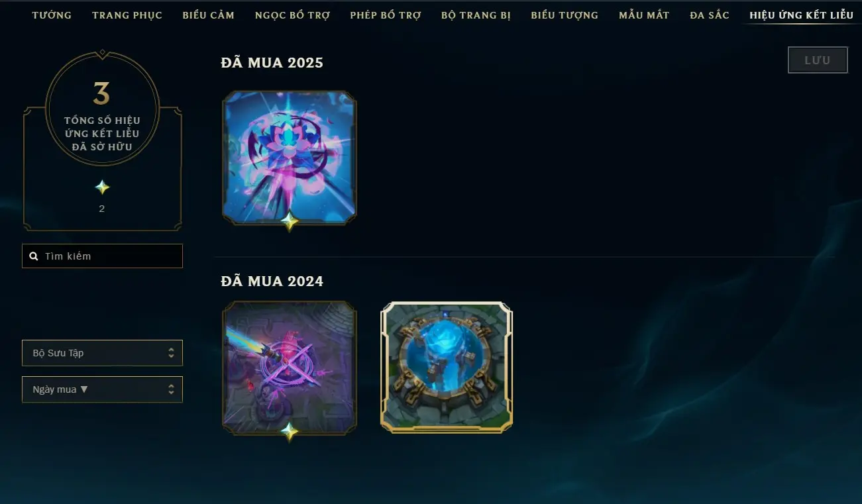Open the Ngày mua sort dropdown

tap(102, 389)
